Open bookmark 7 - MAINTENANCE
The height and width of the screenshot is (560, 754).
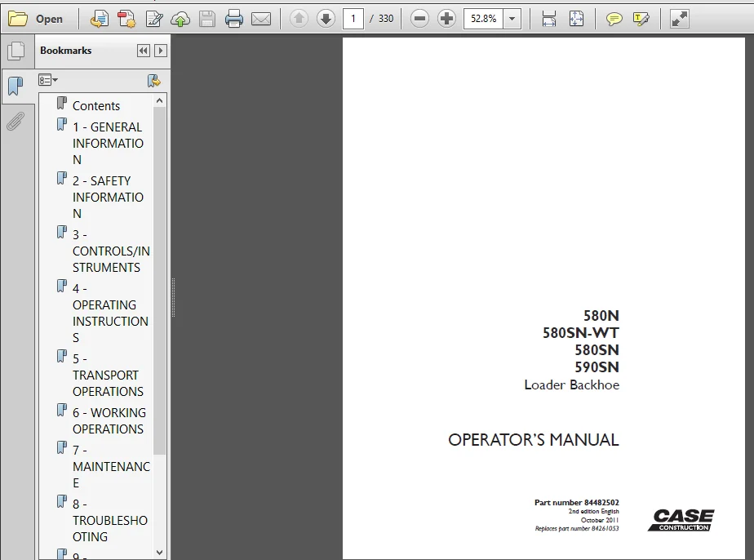pyautogui.click(x=111, y=467)
